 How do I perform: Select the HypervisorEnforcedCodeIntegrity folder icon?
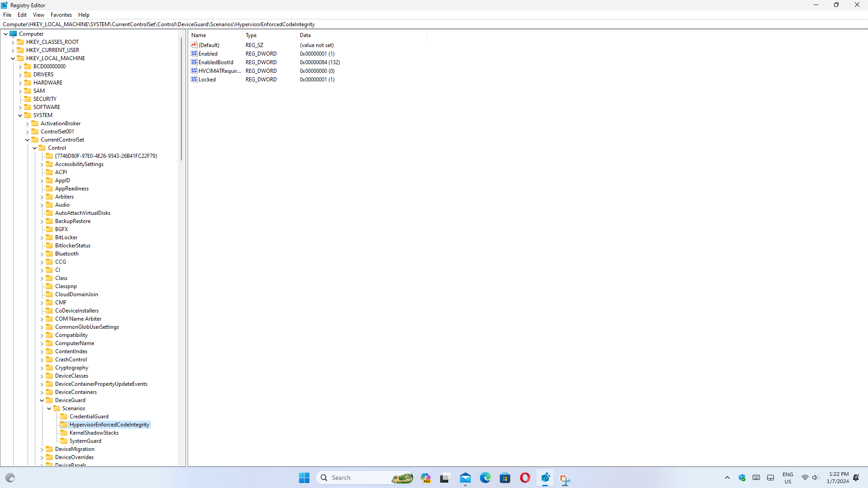(x=64, y=425)
